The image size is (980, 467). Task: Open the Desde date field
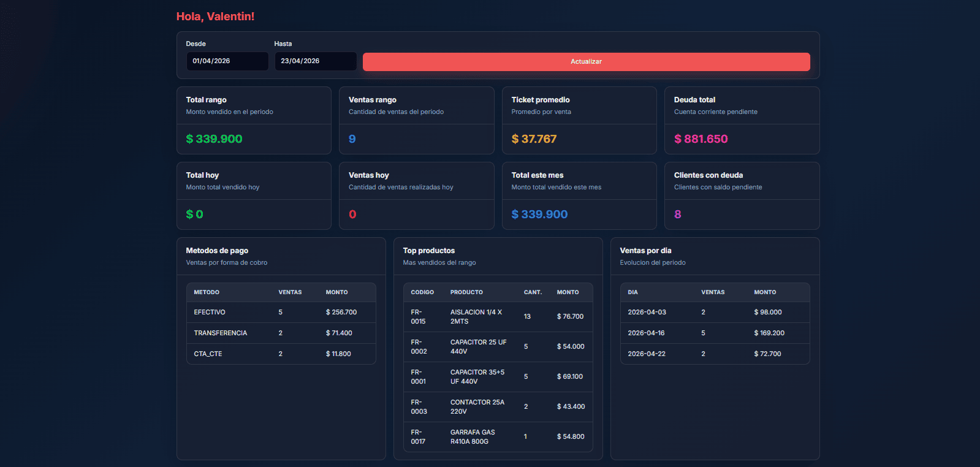[x=227, y=61]
